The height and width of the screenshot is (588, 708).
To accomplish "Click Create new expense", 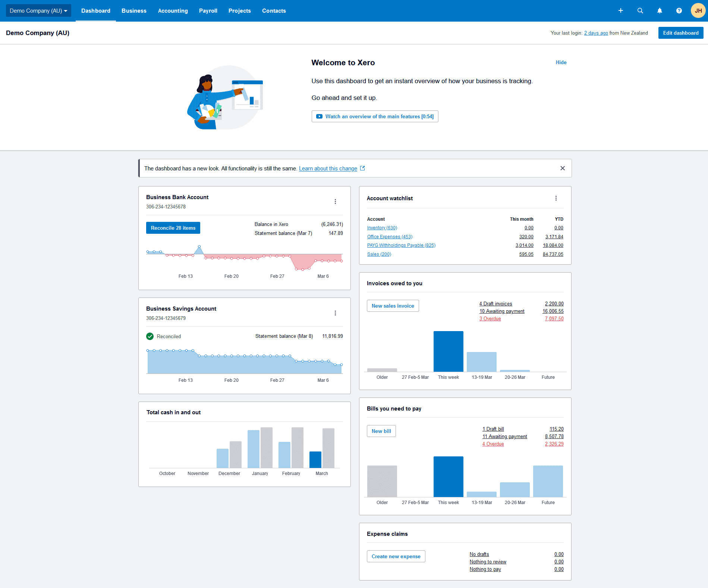I will coord(396,556).
